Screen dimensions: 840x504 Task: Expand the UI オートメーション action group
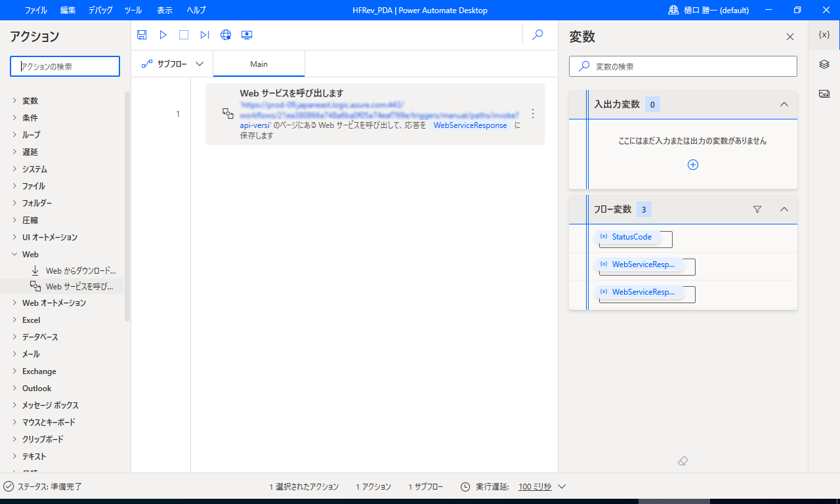tap(15, 237)
